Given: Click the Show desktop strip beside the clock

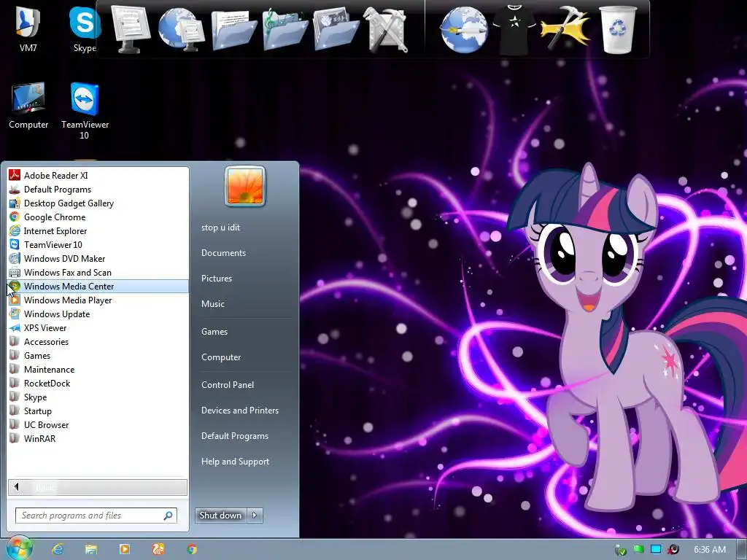Looking at the screenshot, I should (x=741, y=550).
